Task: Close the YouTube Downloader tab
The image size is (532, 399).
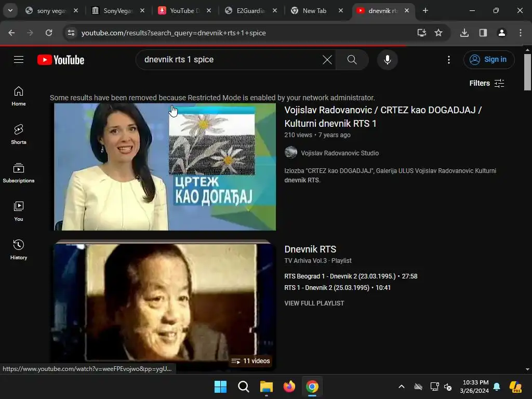Action: coord(209,10)
